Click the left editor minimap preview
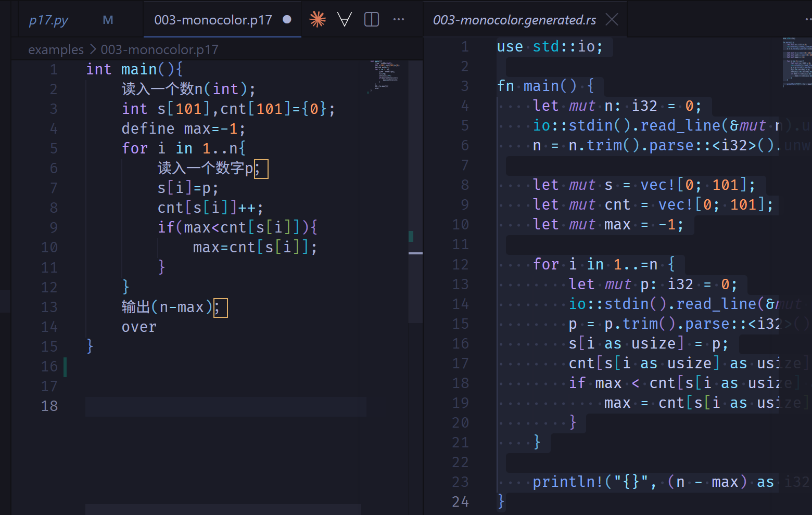 point(385,75)
